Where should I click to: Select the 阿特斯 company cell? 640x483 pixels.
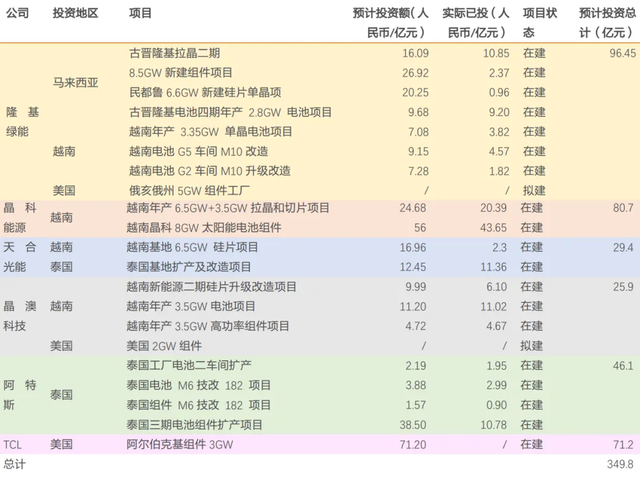pyautogui.click(x=20, y=395)
